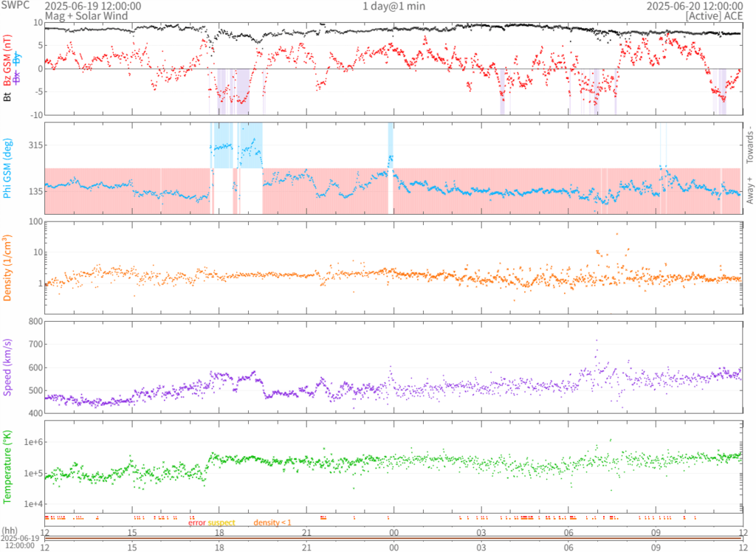Open the 1 day@1 min time span selector
The height and width of the screenshot is (552, 756).
[393, 6]
